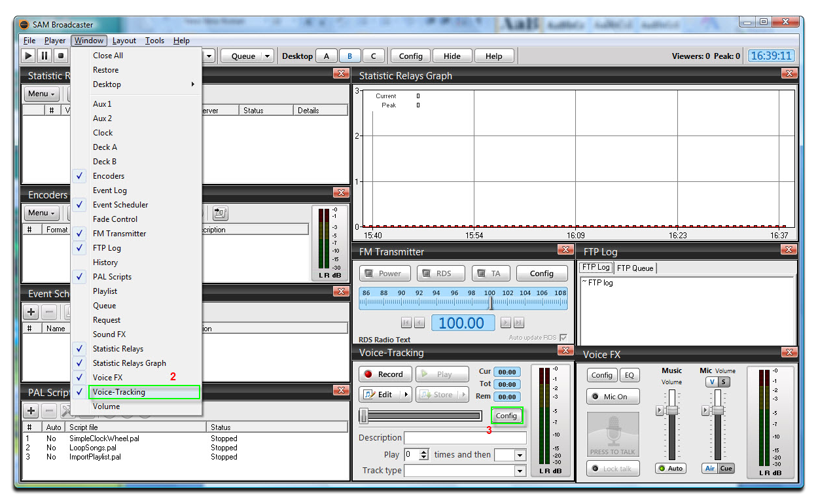Enable Lock talk in Voice FX
The width and height of the screenshot is (818, 504).
pos(613,468)
